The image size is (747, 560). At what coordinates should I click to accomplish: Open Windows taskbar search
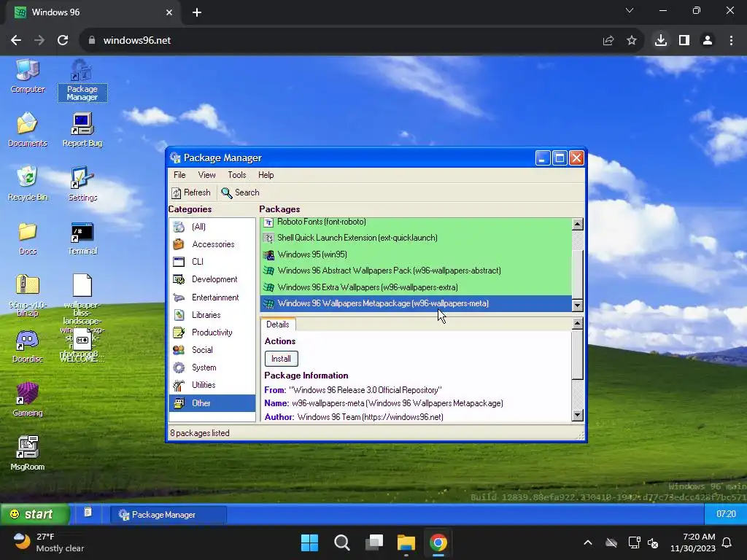point(341,542)
